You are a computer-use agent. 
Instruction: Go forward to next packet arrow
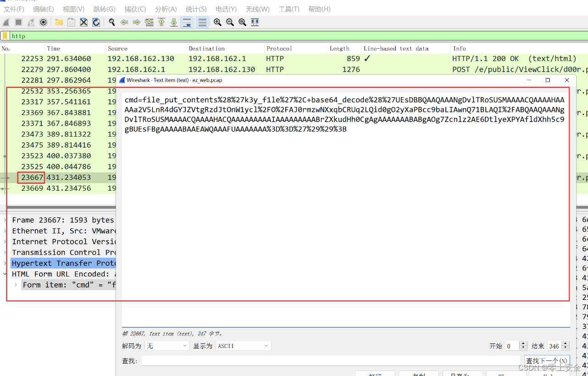136,22
